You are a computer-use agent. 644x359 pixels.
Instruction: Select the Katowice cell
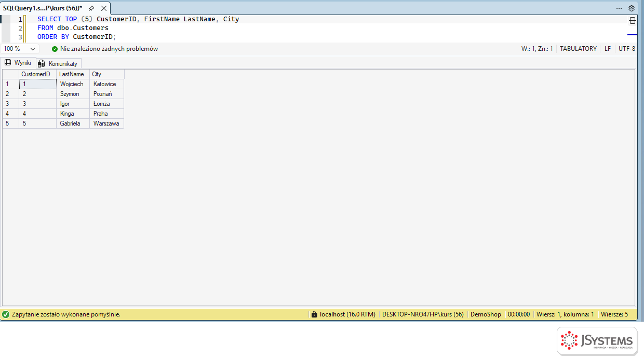click(107, 84)
